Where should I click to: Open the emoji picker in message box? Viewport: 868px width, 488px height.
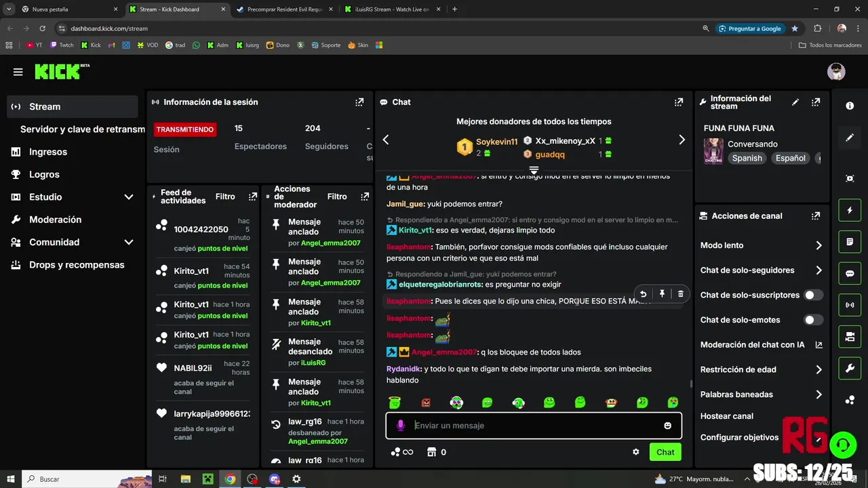pyautogui.click(x=667, y=426)
